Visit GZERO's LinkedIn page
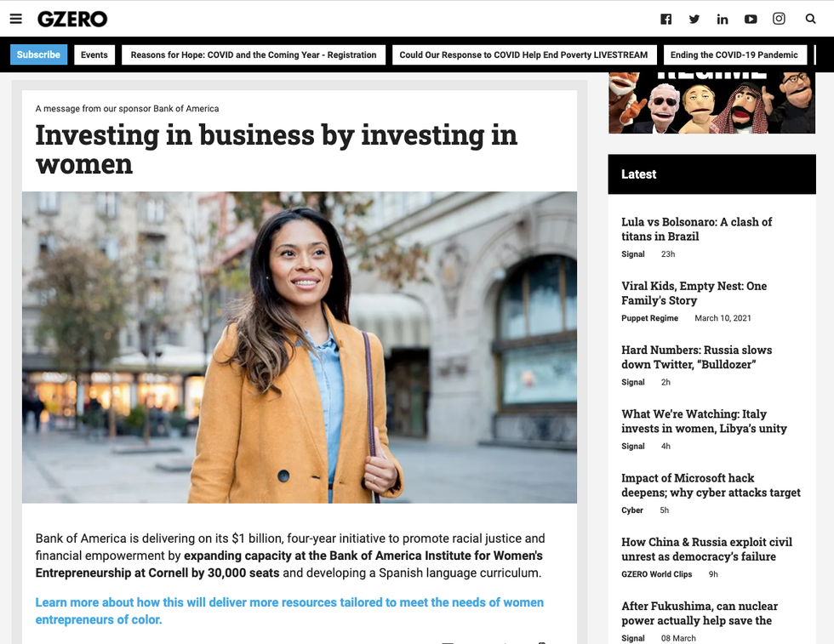 723,20
